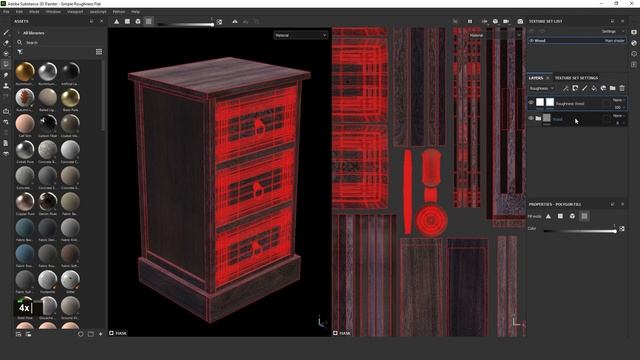640x360 pixels.
Task: Click the new folder icon at Assets bottom
Action: click(91, 334)
